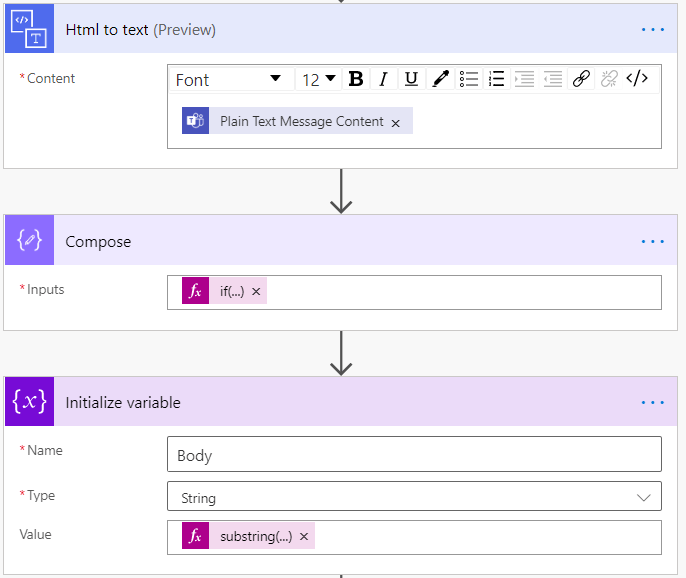Open the Font dropdown
Viewport: 686px width, 578px height.
tap(229, 80)
